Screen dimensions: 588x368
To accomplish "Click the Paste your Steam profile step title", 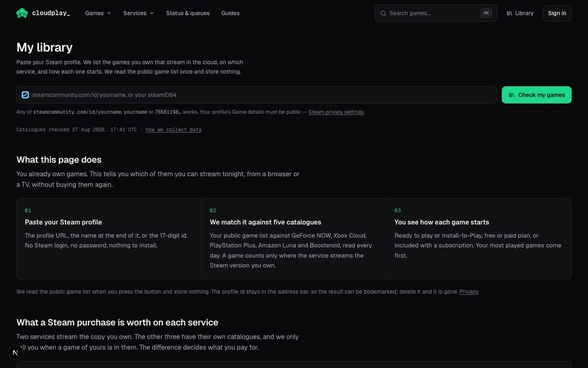I will point(63,222).
